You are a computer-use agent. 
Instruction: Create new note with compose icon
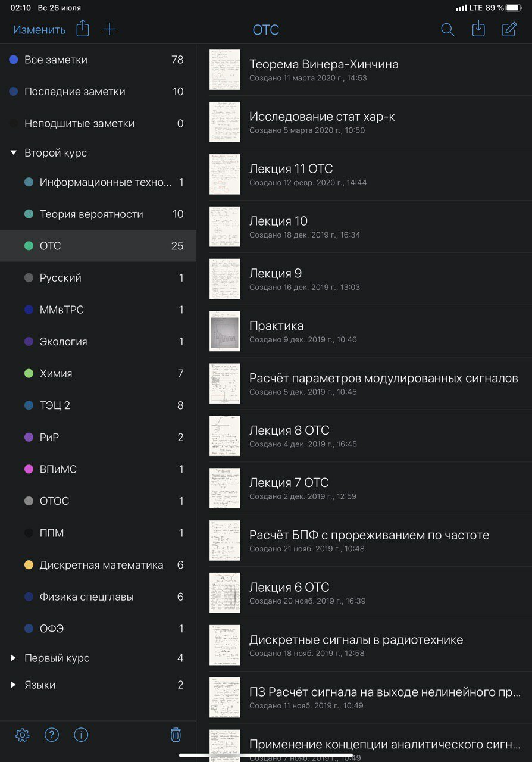(x=509, y=29)
